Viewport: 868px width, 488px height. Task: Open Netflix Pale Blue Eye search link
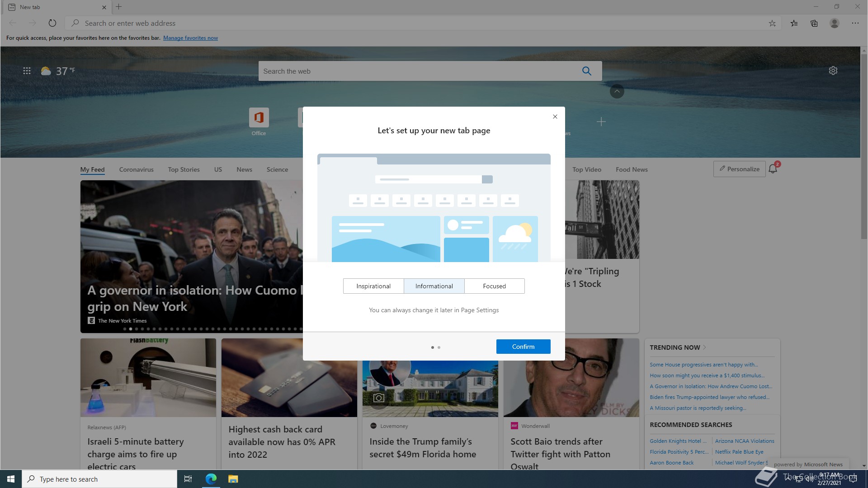click(x=739, y=452)
